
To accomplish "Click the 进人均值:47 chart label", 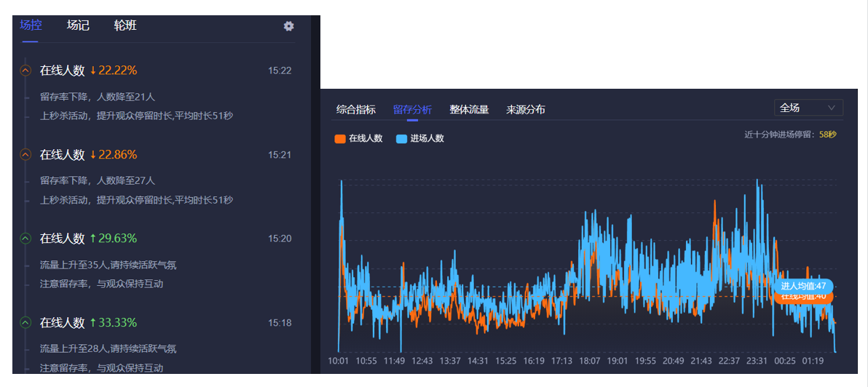I will tap(803, 286).
